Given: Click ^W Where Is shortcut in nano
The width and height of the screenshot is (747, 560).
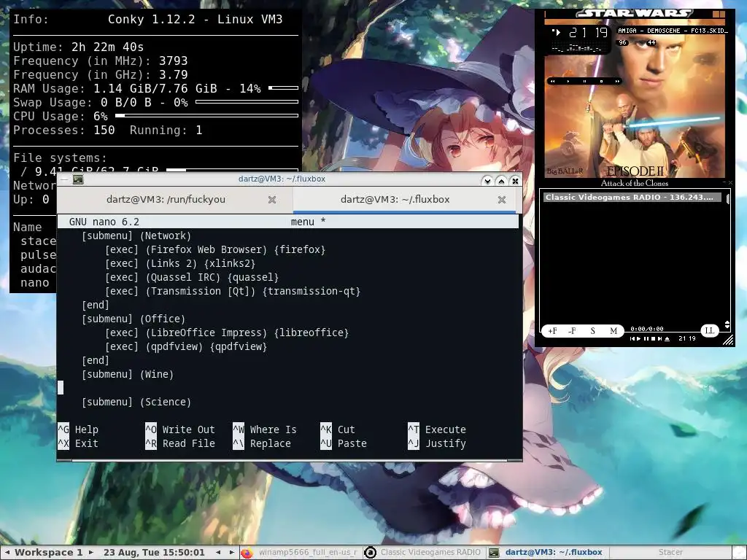Looking at the screenshot, I should (264, 429).
